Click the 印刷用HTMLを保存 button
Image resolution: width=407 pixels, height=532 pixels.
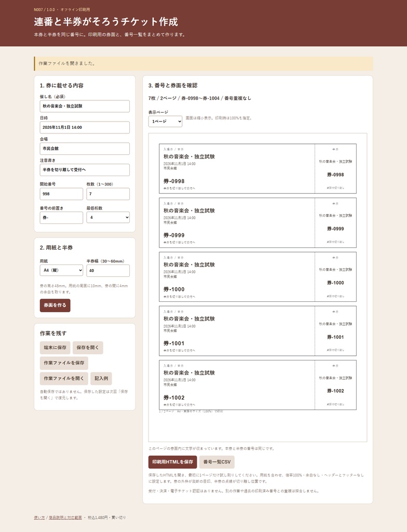pos(173,462)
